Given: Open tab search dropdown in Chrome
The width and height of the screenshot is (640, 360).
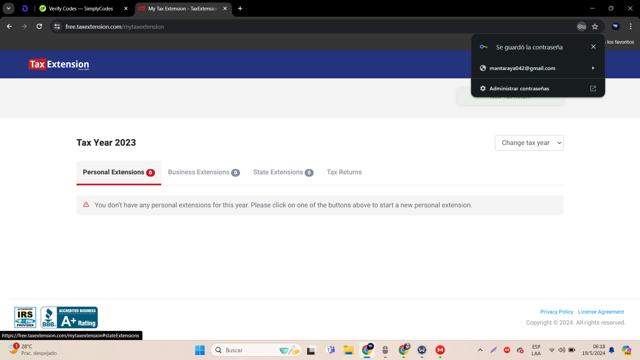Looking at the screenshot, I should point(9,8).
